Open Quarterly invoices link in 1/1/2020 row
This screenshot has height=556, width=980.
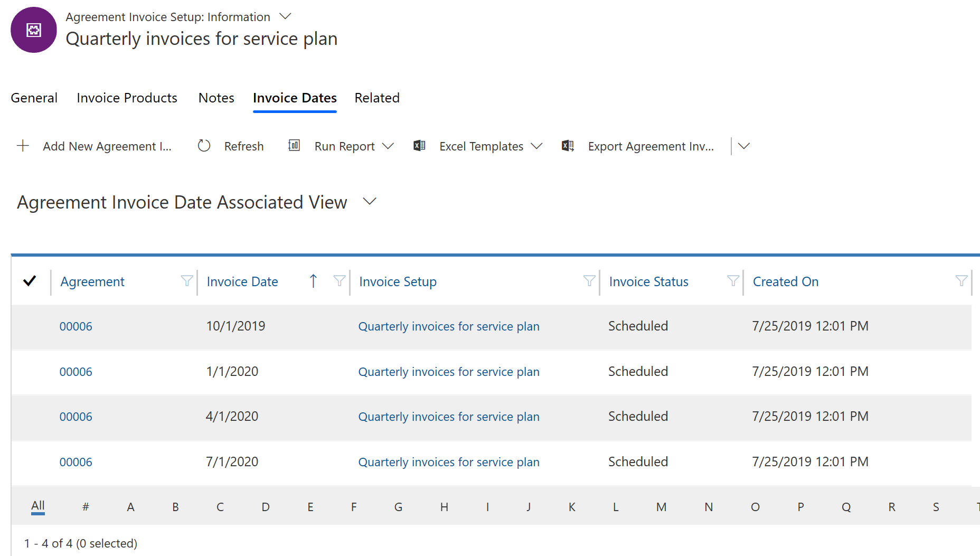pyautogui.click(x=449, y=372)
